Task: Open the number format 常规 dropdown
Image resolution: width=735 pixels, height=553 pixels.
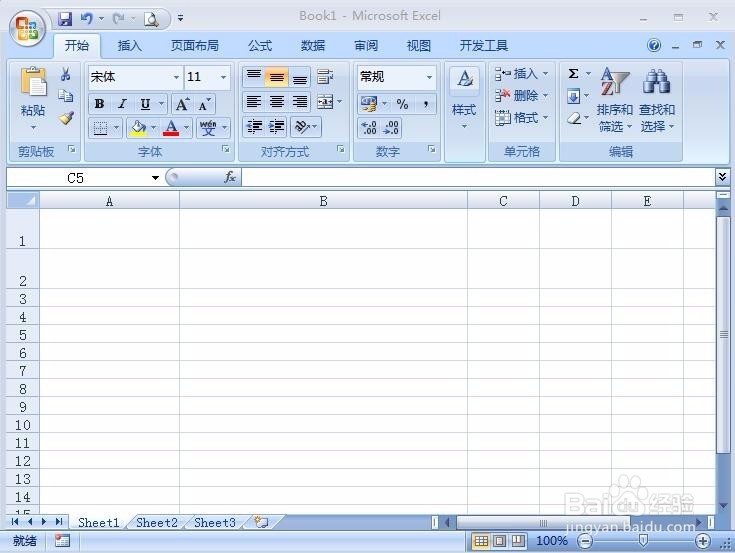Action: coord(429,77)
